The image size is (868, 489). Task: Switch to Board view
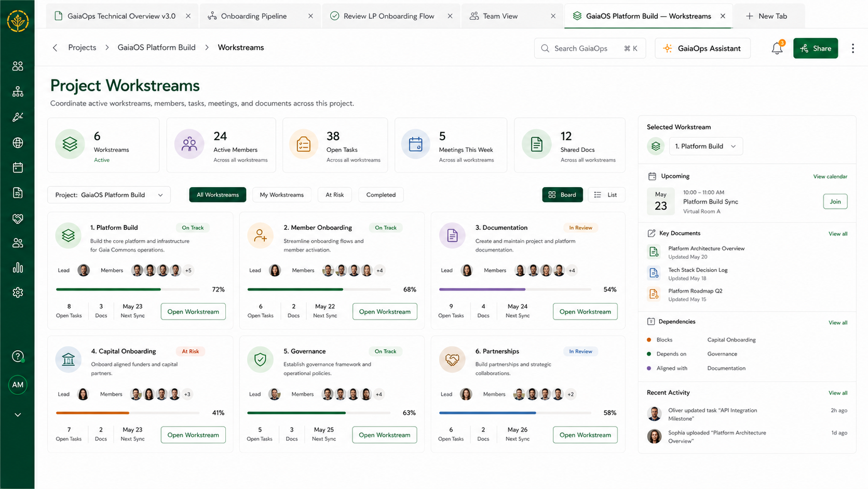(562, 195)
